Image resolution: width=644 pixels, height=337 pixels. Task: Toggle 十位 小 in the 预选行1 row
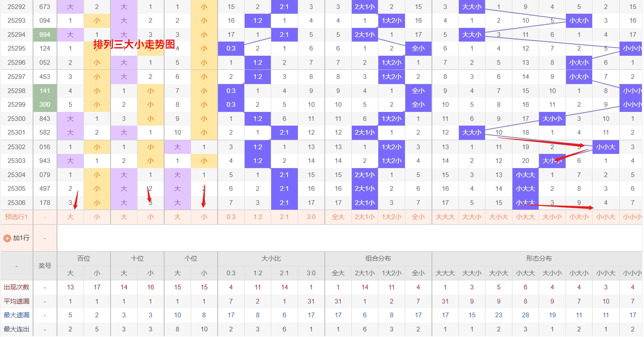pyautogui.click(x=150, y=217)
